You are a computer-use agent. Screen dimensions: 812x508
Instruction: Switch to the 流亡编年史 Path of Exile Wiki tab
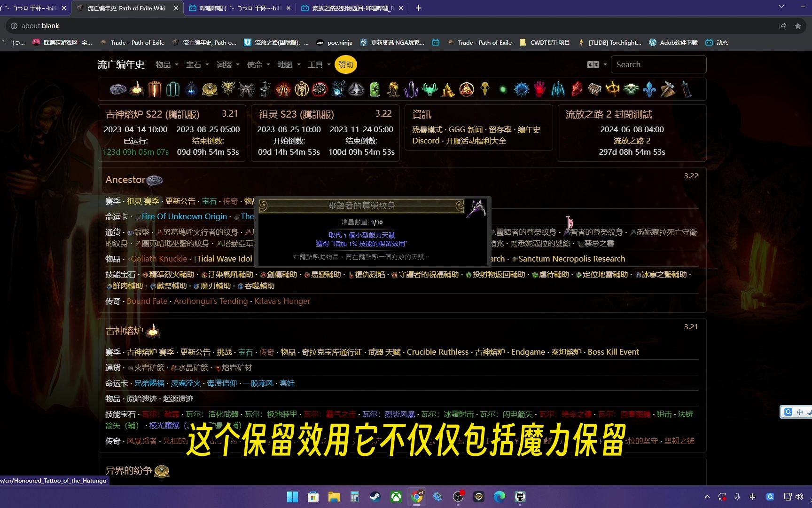coord(127,8)
